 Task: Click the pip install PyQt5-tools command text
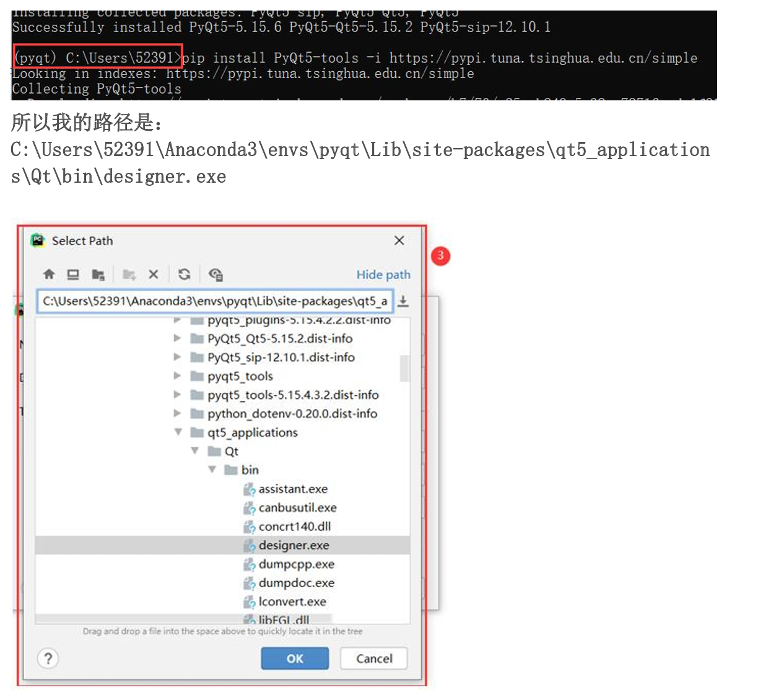click(x=440, y=58)
